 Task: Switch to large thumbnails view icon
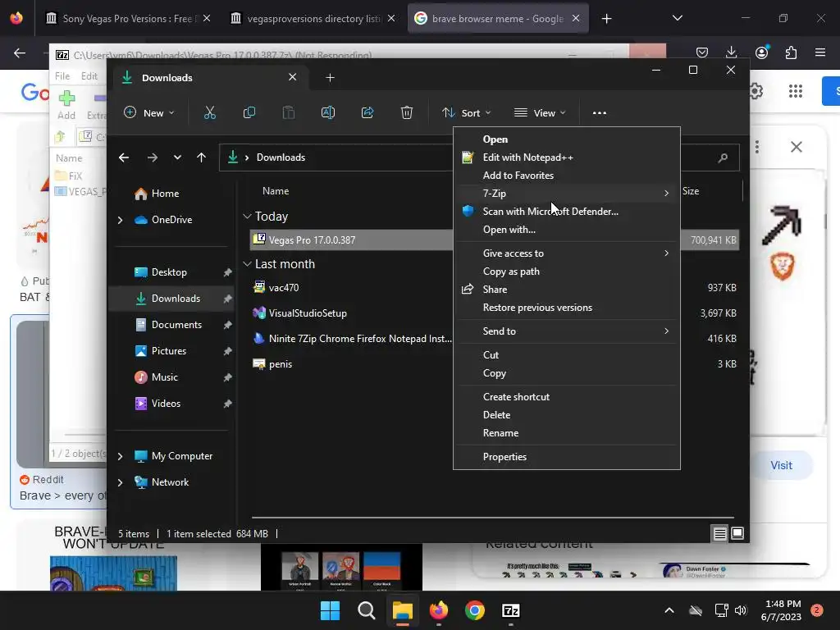[x=737, y=533]
